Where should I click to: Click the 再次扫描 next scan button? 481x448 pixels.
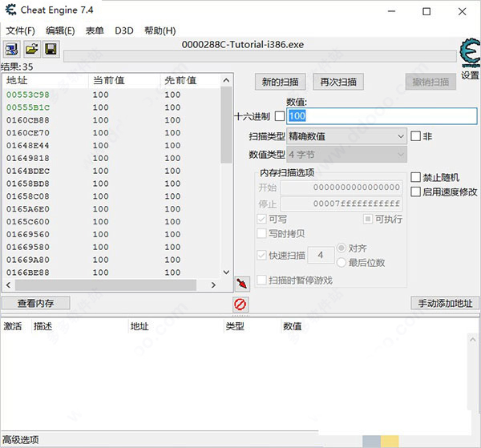338,82
